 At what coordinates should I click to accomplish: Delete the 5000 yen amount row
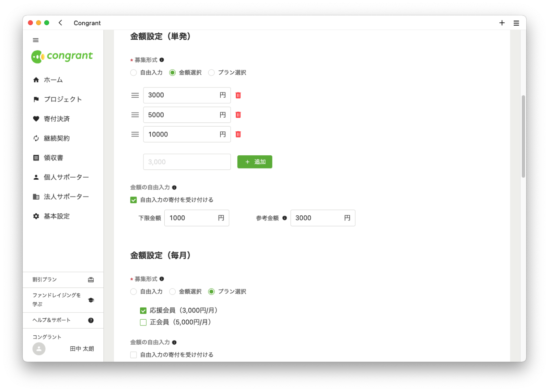click(238, 115)
